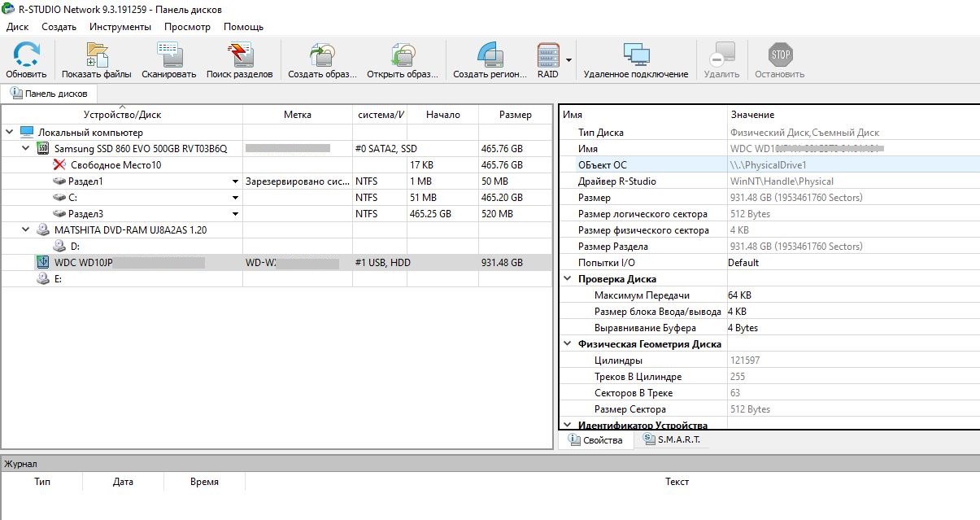Switch to the Свойства tab

tap(595, 440)
